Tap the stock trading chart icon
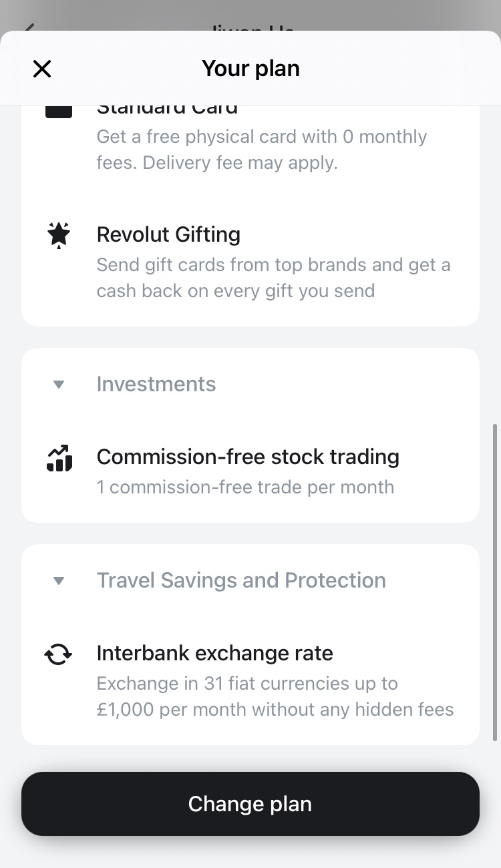The height and width of the screenshot is (868, 501). pyautogui.click(x=59, y=457)
